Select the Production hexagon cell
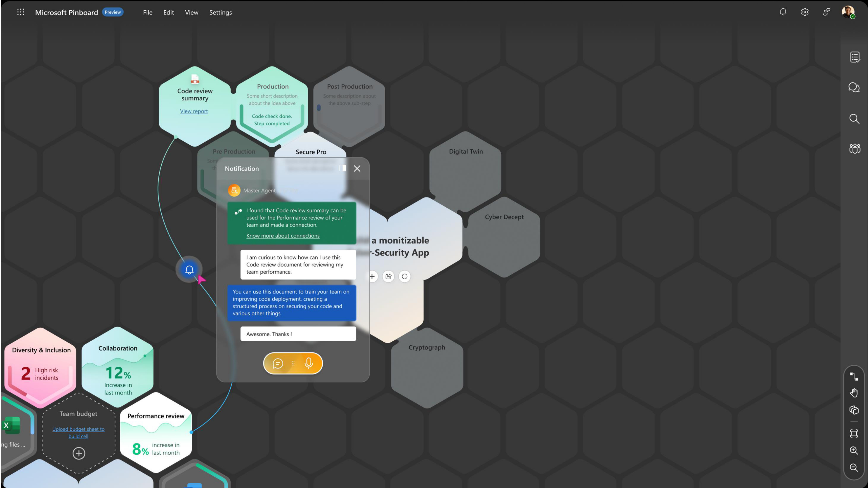Image resolution: width=868 pixels, height=488 pixels. point(272,106)
